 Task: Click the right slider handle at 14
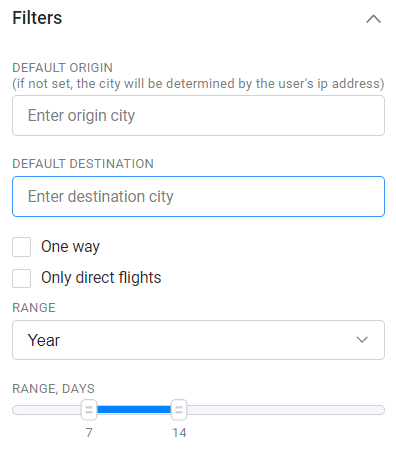[179, 410]
